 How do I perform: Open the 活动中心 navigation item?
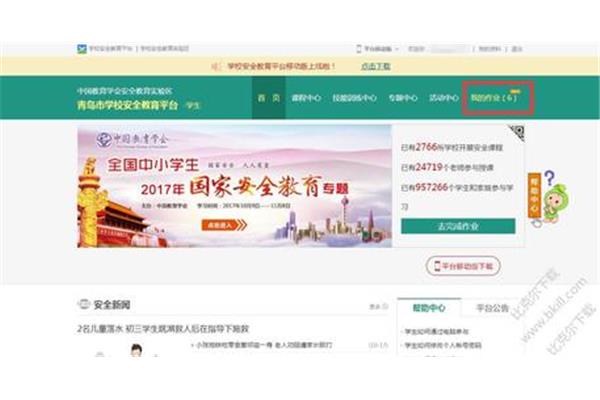[x=444, y=98]
